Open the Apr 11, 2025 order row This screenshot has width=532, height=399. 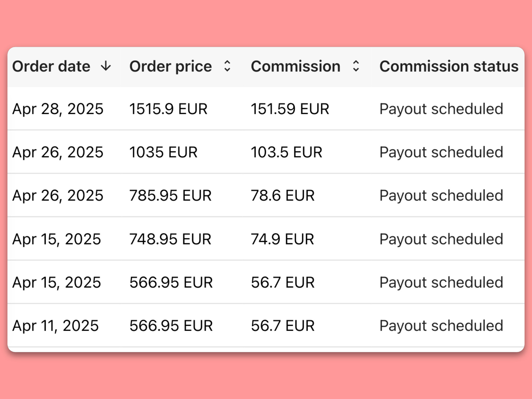266,326
